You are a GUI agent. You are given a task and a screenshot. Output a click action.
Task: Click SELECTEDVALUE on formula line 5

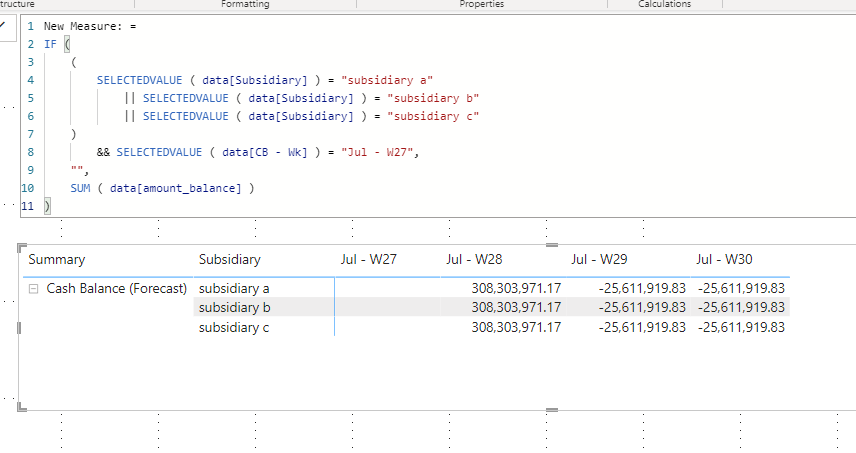pyautogui.click(x=186, y=98)
